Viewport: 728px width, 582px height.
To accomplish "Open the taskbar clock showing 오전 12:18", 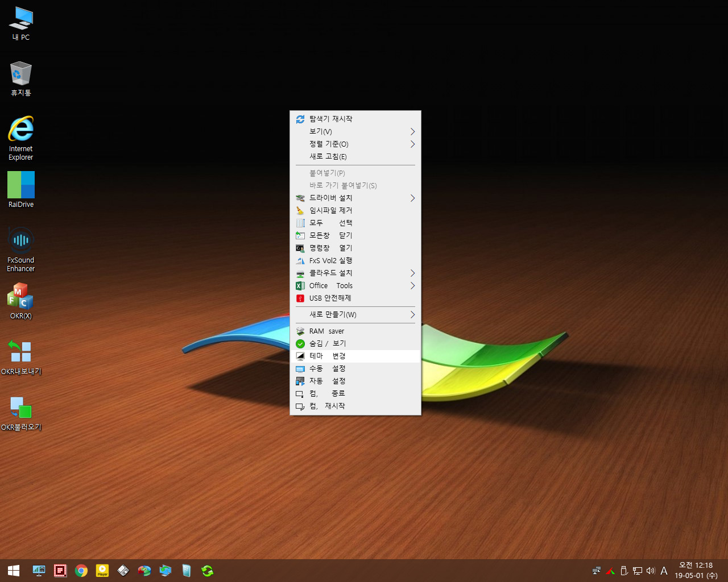I will point(696,571).
